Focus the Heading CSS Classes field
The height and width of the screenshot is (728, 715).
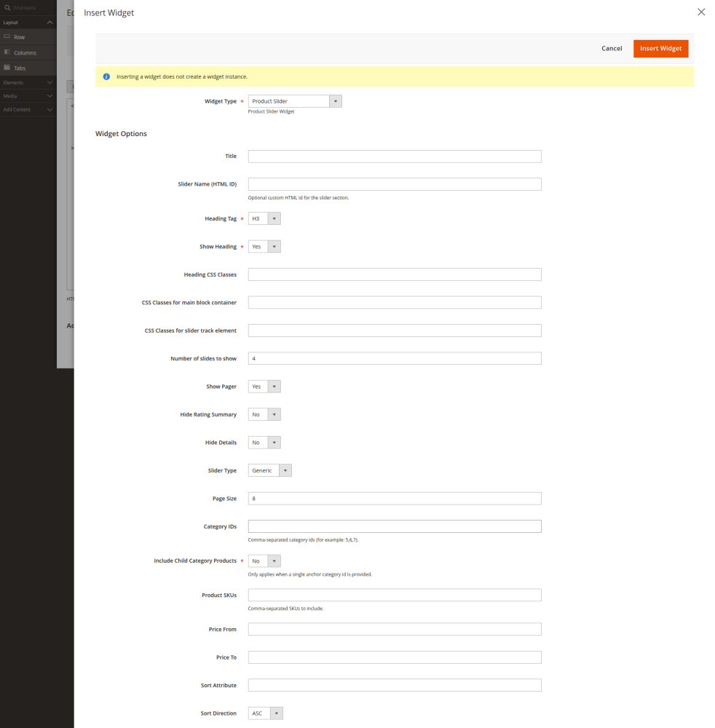[395, 274]
